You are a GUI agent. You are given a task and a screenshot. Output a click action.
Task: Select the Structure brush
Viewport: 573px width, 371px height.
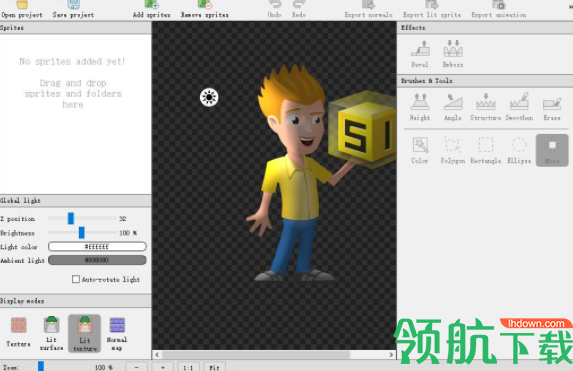coord(485,107)
